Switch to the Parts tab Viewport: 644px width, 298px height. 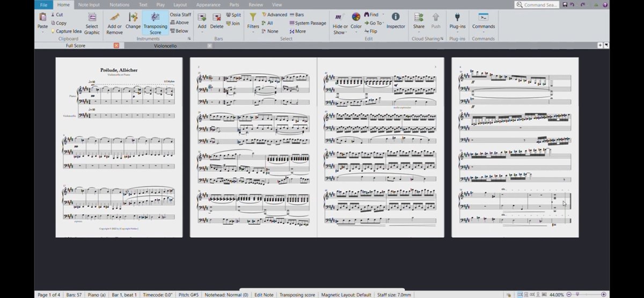(235, 5)
